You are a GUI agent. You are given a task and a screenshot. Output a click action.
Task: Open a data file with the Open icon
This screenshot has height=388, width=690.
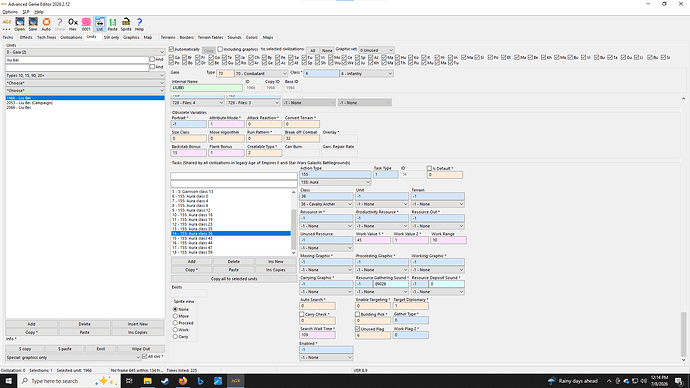tap(20, 24)
